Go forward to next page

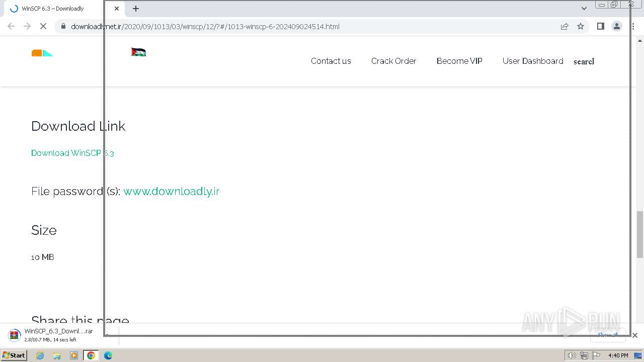27,26
